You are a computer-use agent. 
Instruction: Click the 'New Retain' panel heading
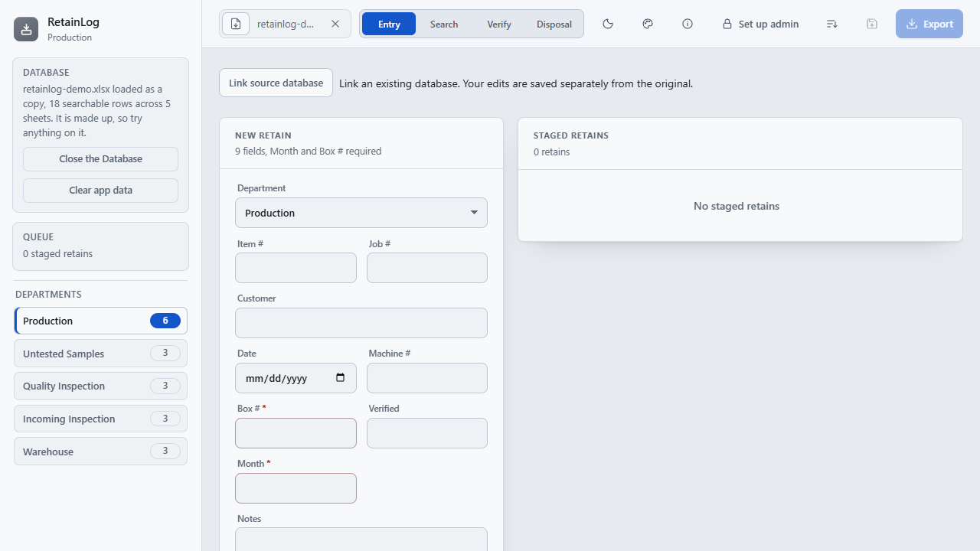(x=263, y=135)
